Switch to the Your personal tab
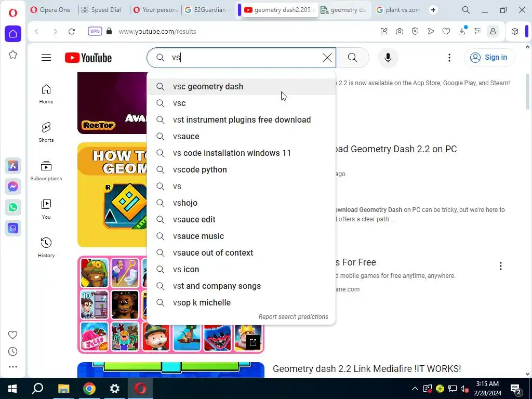This screenshot has width=532, height=399. [156, 10]
